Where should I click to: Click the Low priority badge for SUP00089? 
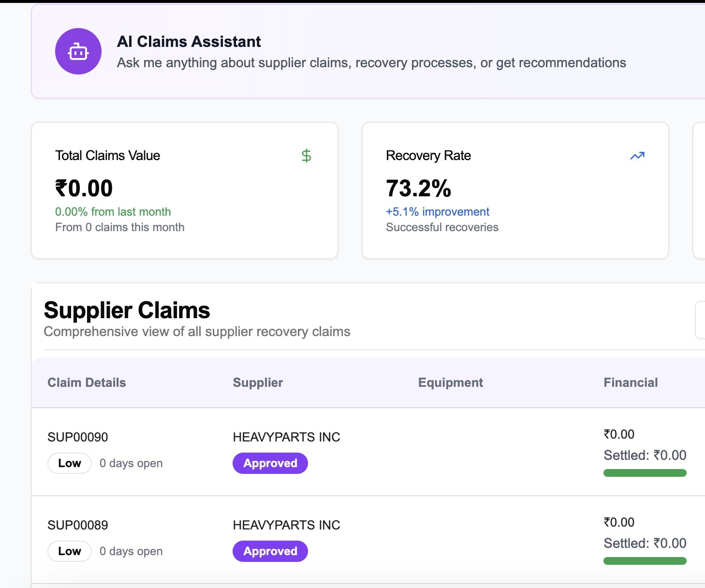70,551
